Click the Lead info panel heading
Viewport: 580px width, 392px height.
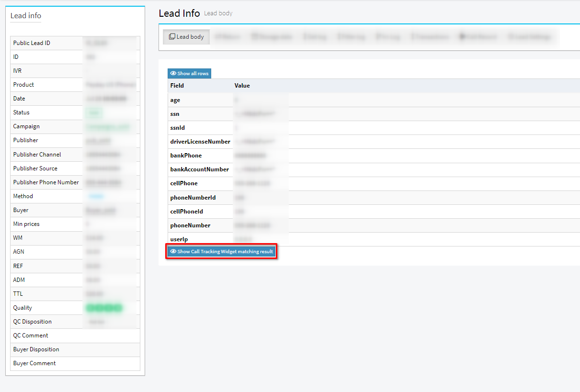click(x=26, y=16)
